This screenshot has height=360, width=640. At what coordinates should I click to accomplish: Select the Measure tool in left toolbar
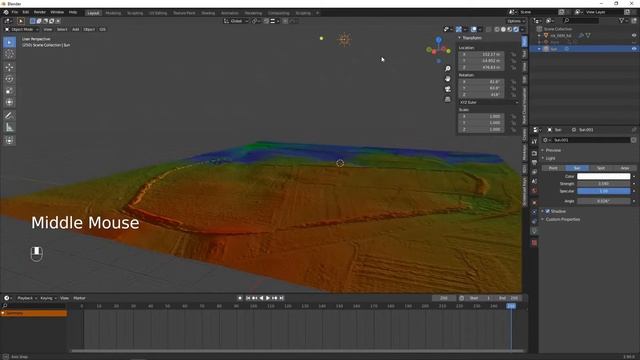9,127
